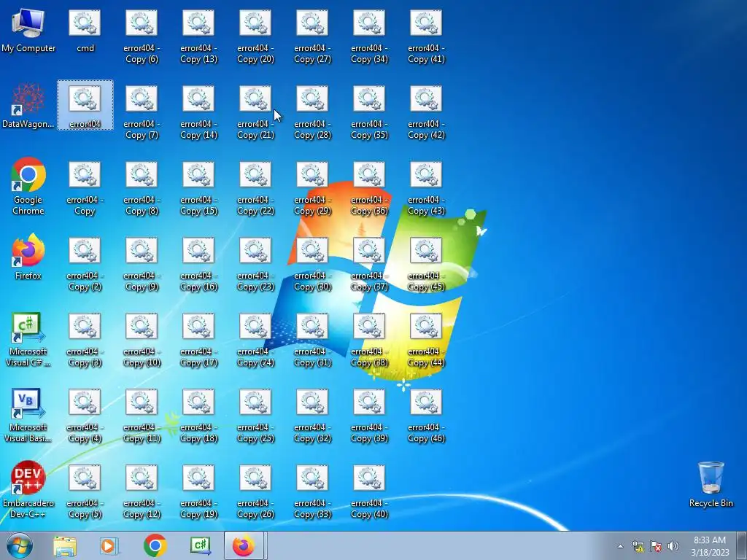Select error404 - Copy (32) file
The height and width of the screenshot is (560, 747).
tap(312, 416)
